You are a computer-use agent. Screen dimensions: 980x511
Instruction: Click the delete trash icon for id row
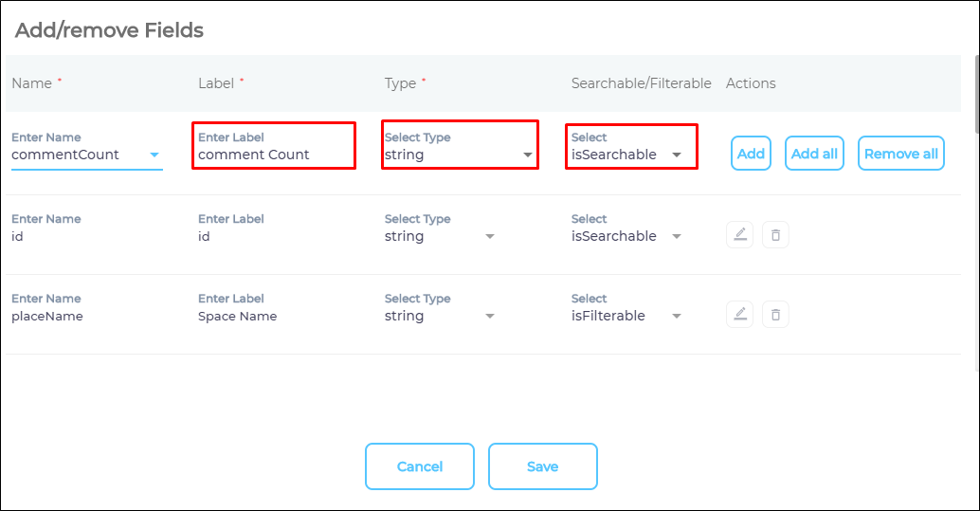pos(775,235)
